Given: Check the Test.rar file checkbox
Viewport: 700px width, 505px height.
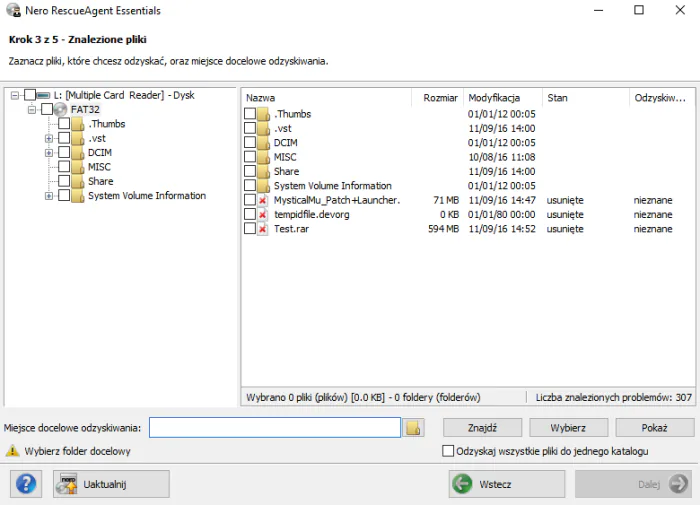Looking at the screenshot, I should (250, 229).
